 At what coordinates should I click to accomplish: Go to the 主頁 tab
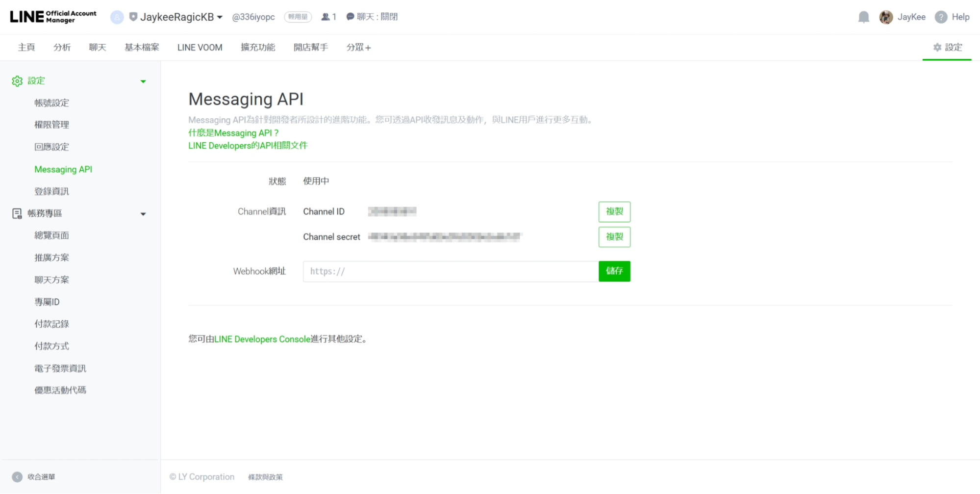pos(26,47)
